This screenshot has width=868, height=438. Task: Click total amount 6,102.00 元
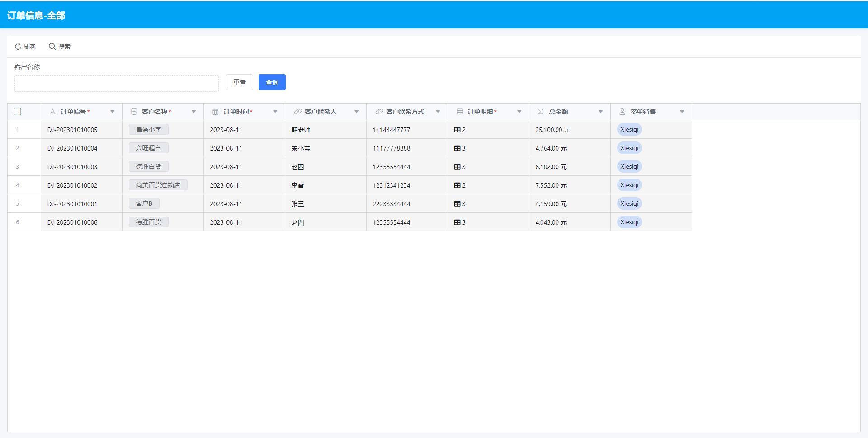tap(551, 167)
